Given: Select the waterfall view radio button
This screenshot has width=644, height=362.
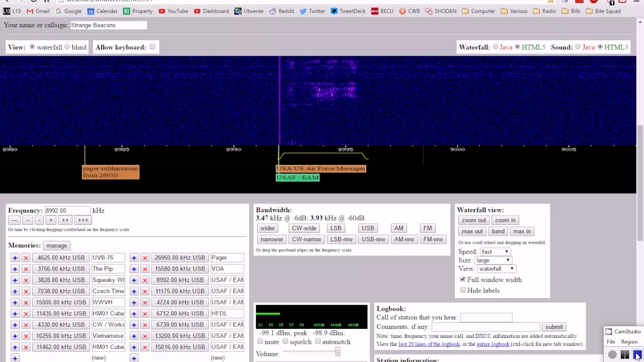Looking at the screenshot, I should [x=32, y=47].
